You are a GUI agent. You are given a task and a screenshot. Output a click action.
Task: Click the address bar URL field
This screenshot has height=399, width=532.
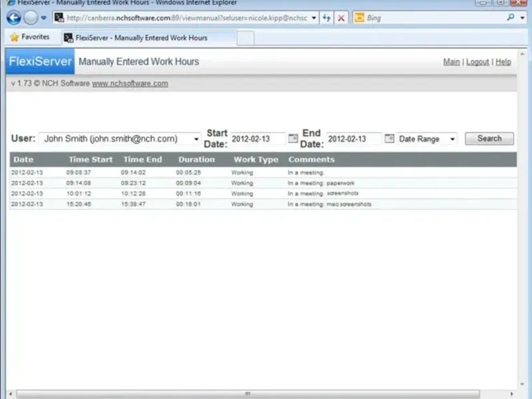tap(187, 18)
